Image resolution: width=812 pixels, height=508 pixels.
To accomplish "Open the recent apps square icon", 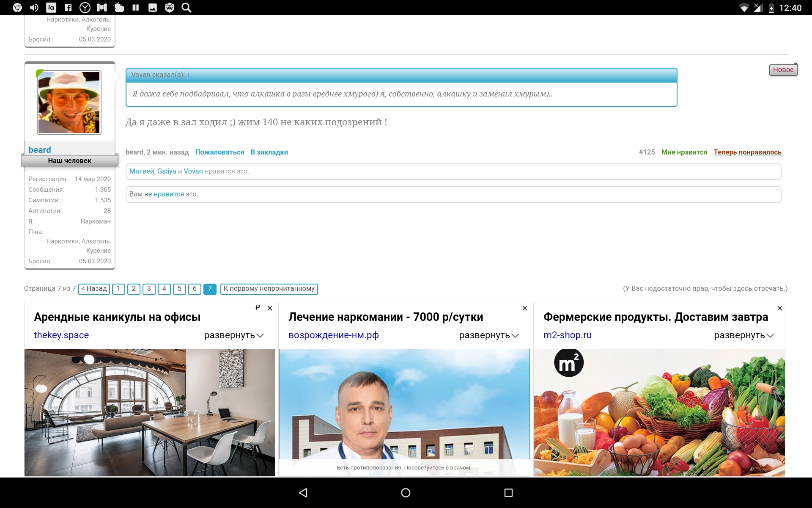I will (x=508, y=492).
